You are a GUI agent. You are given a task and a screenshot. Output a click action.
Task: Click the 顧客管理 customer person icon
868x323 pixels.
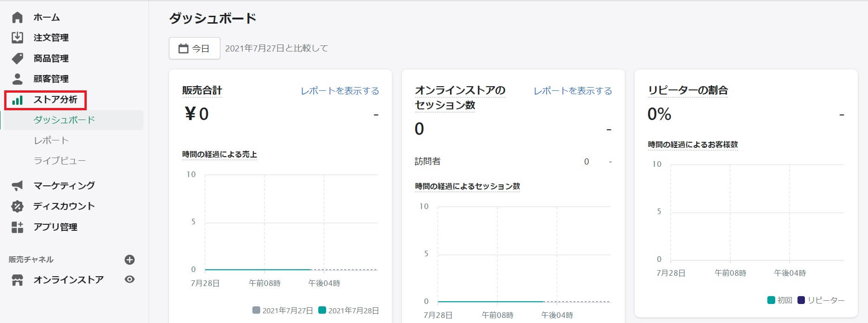pyautogui.click(x=17, y=79)
